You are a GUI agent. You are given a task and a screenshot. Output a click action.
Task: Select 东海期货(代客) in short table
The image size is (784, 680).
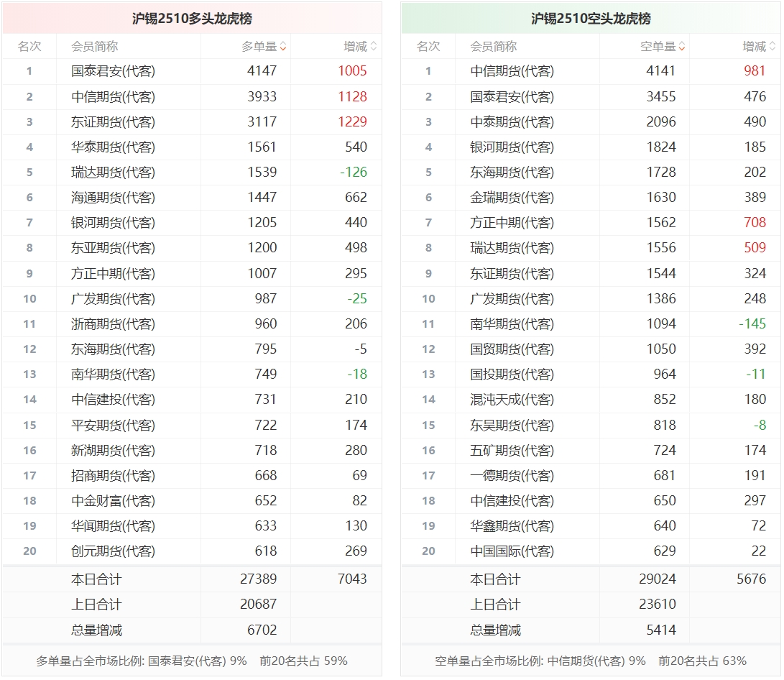[x=512, y=172]
